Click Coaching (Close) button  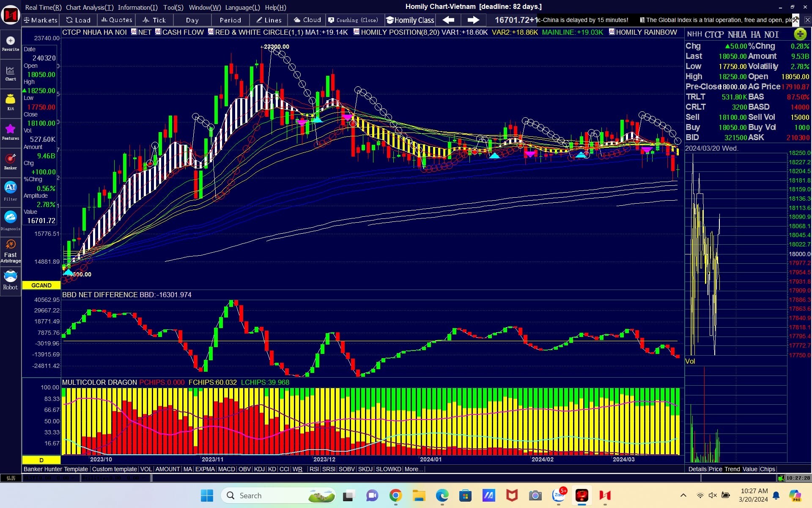(354, 20)
